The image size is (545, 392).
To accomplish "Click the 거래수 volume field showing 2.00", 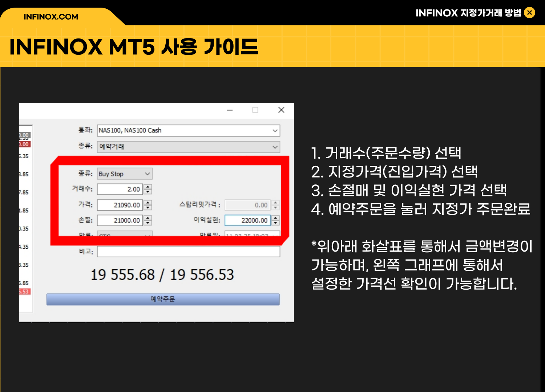I will (x=120, y=189).
